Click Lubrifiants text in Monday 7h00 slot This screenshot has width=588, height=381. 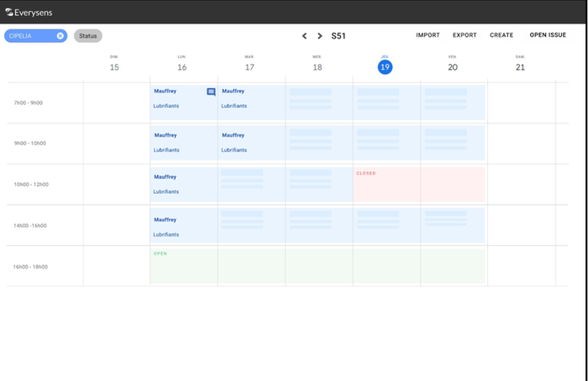166,106
